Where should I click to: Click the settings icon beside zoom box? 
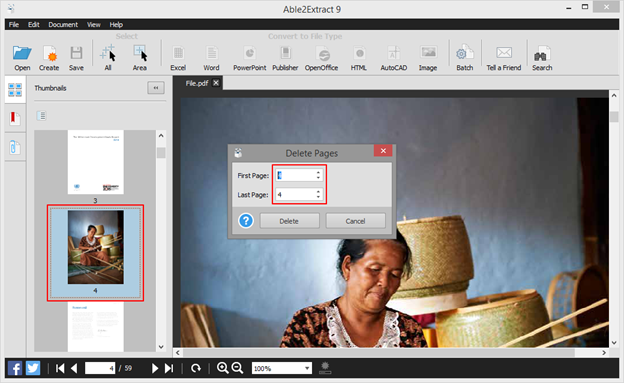click(325, 368)
